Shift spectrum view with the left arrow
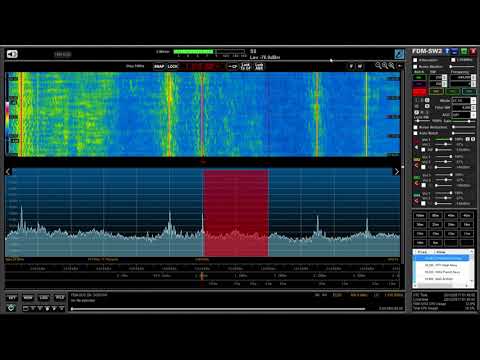Screen dimensions: 480x360 coord(8,172)
